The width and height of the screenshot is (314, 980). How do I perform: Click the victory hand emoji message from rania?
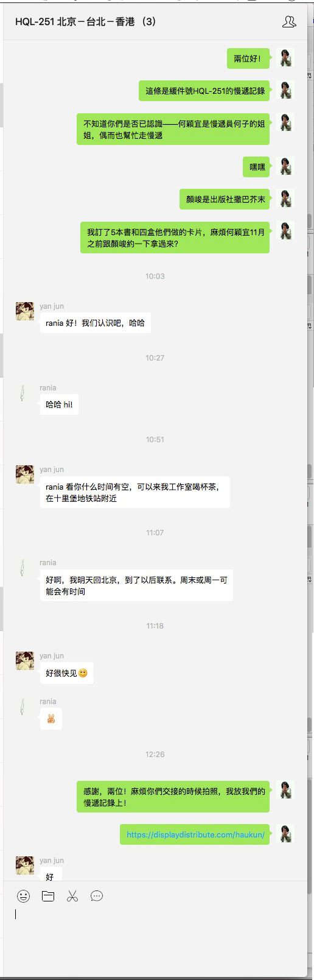tap(51, 719)
